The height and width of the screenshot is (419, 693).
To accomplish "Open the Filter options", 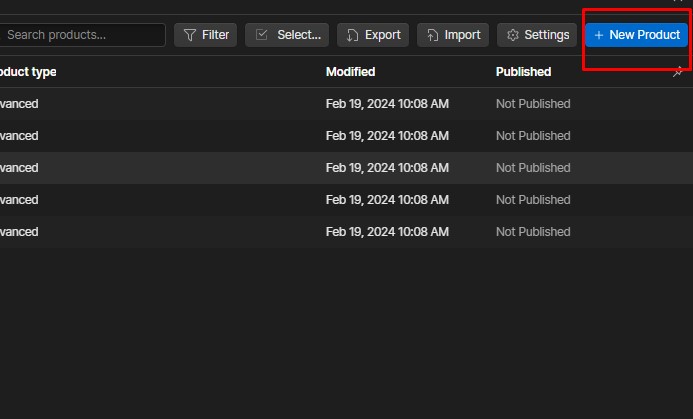I will (x=206, y=35).
